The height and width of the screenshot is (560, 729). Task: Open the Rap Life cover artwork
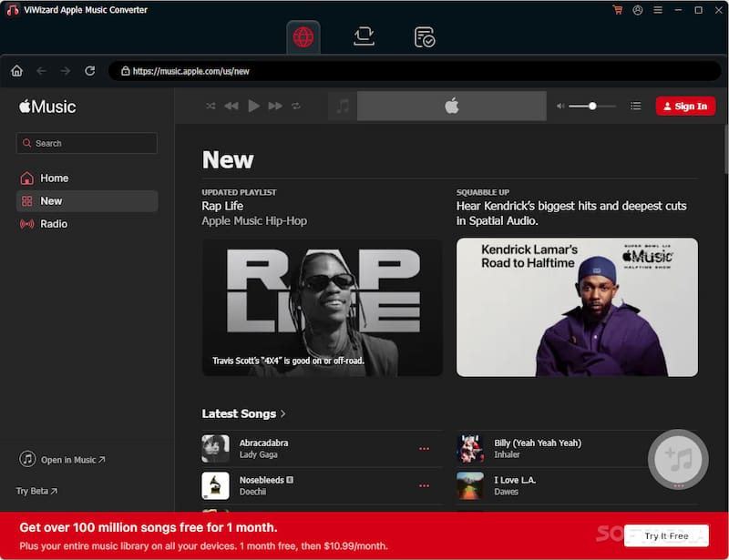tap(323, 307)
